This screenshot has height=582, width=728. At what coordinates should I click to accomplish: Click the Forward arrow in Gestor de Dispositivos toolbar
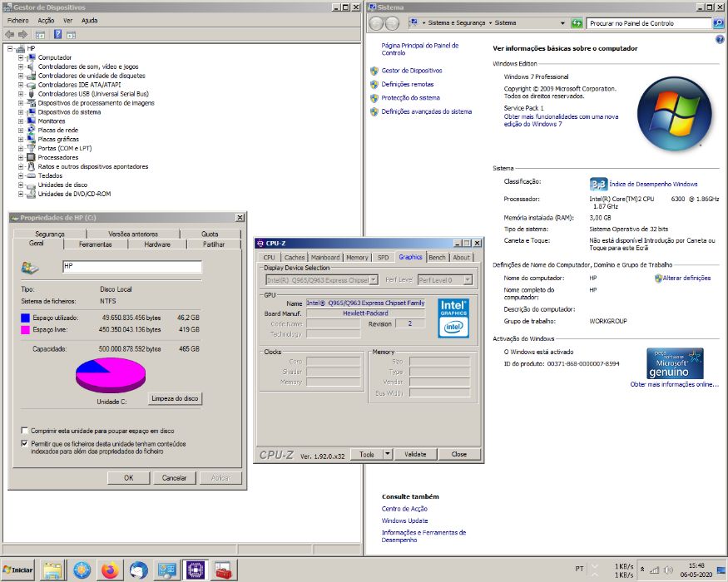pos(22,34)
